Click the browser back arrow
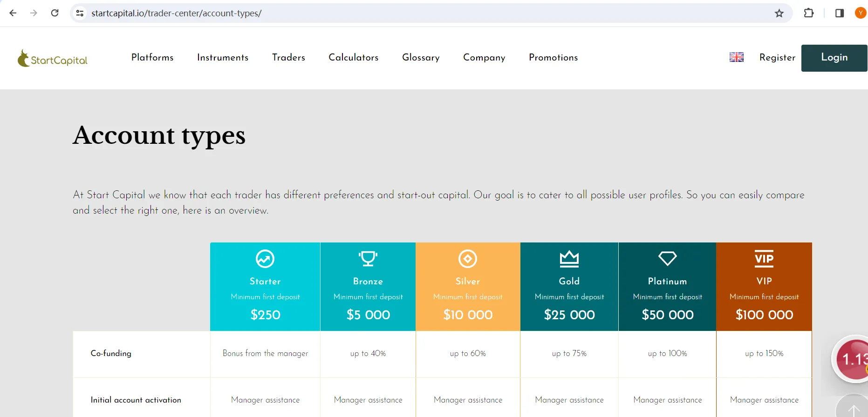This screenshot has width=868, height=417. [13, 13]
